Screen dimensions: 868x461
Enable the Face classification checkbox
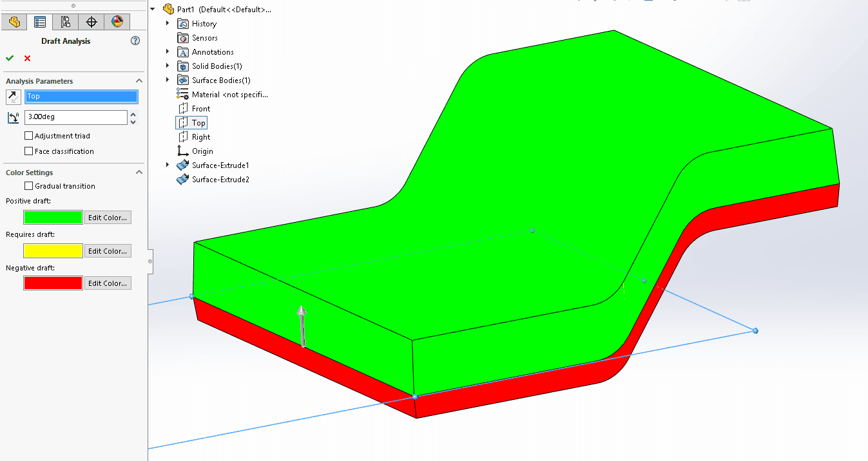coord(28,151)
